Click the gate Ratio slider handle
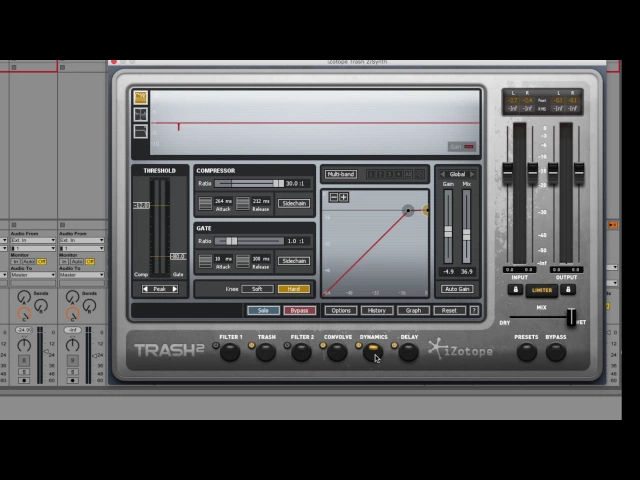This screenshot has height=480, width=640. point(231,241)
